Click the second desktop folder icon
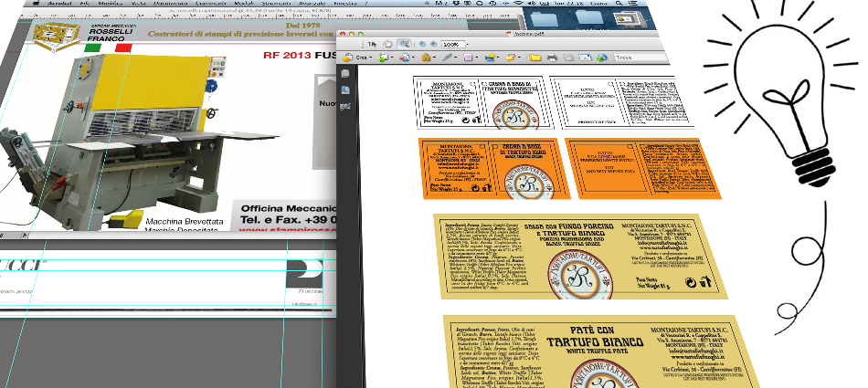Screen dimensions: 868x388 (x=589, y=18)
